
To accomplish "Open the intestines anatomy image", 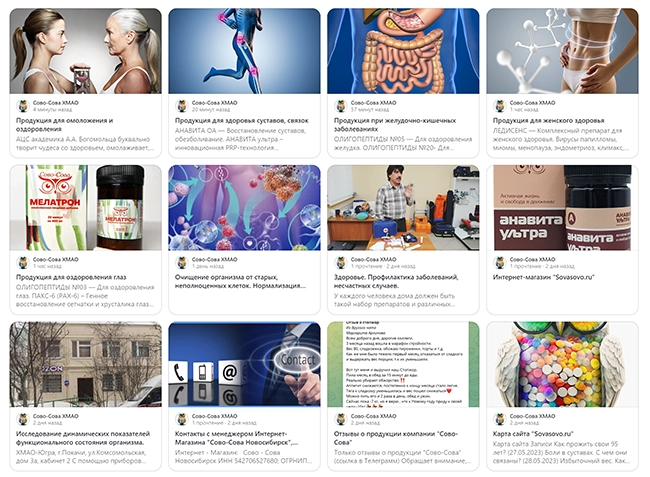I will tap(403, 51).
